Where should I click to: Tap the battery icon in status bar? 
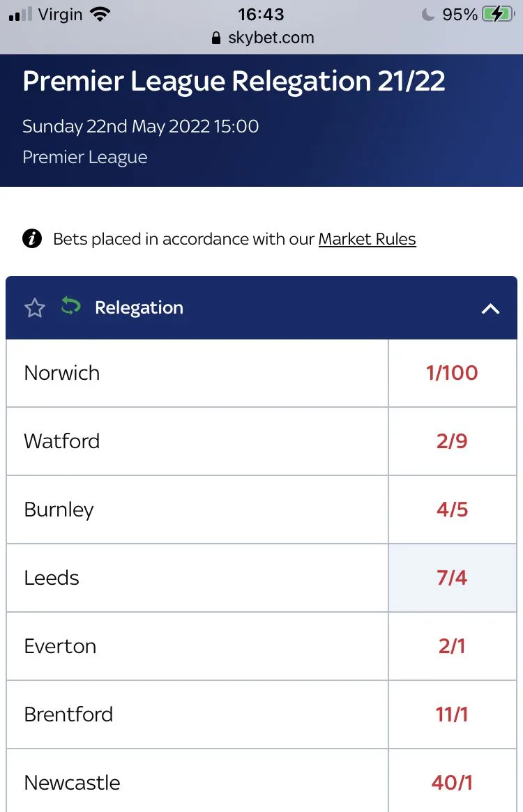[500, 15]
